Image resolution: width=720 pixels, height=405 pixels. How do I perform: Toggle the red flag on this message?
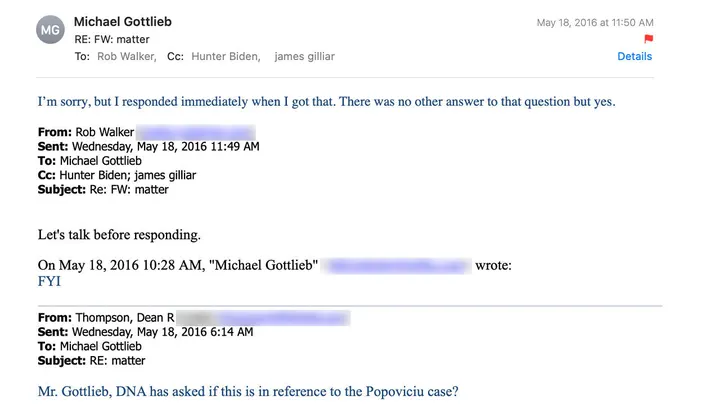[x=648, y=39]
